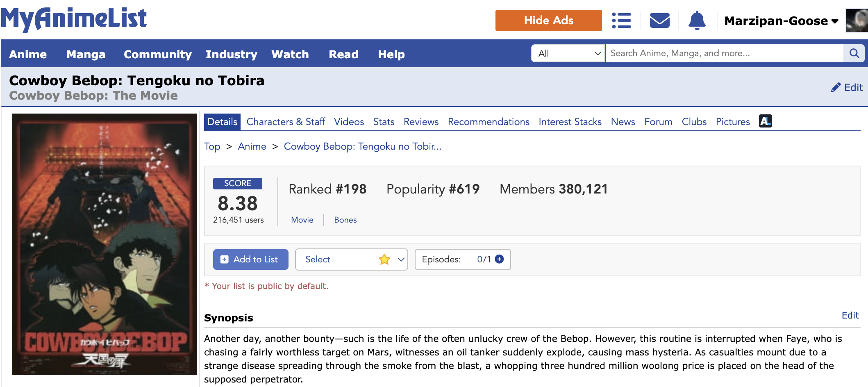Open the Movie type link
868x387 pixels.
302,220
